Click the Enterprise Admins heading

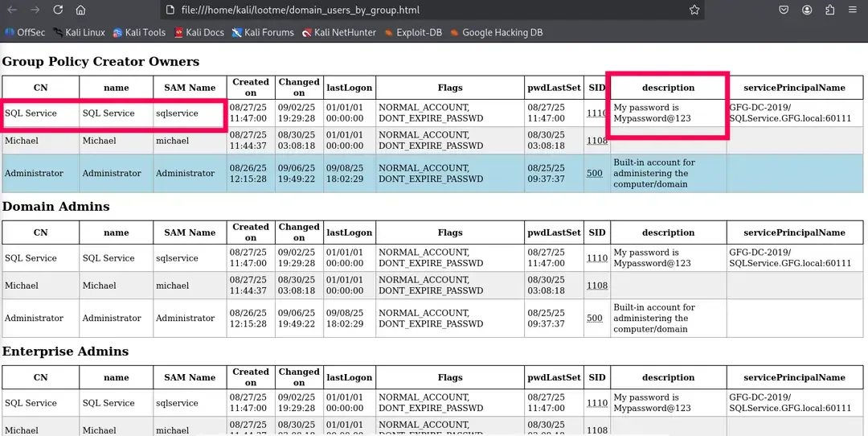65,352
